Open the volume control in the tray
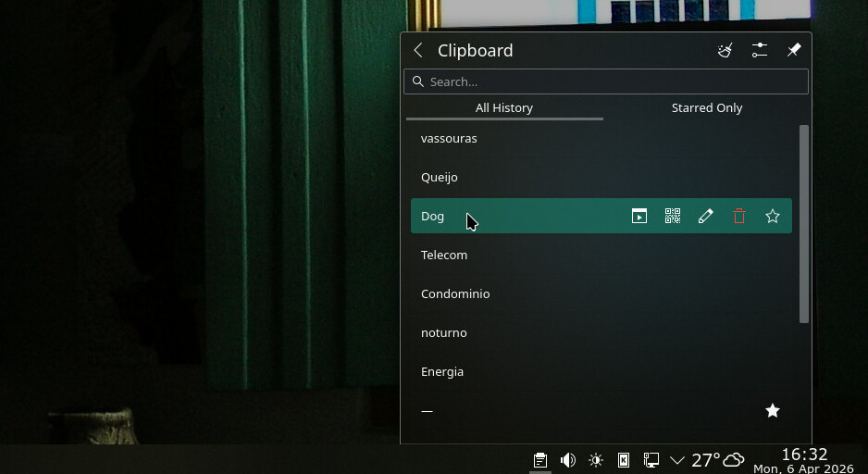Viewport: 868px width, 474px height. click(x=568, y=460)
